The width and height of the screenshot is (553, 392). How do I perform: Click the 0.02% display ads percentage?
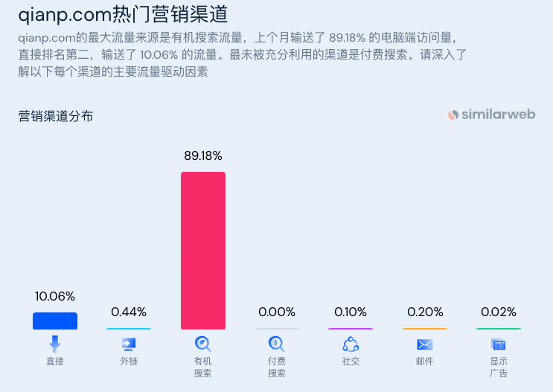coord(499,312)
